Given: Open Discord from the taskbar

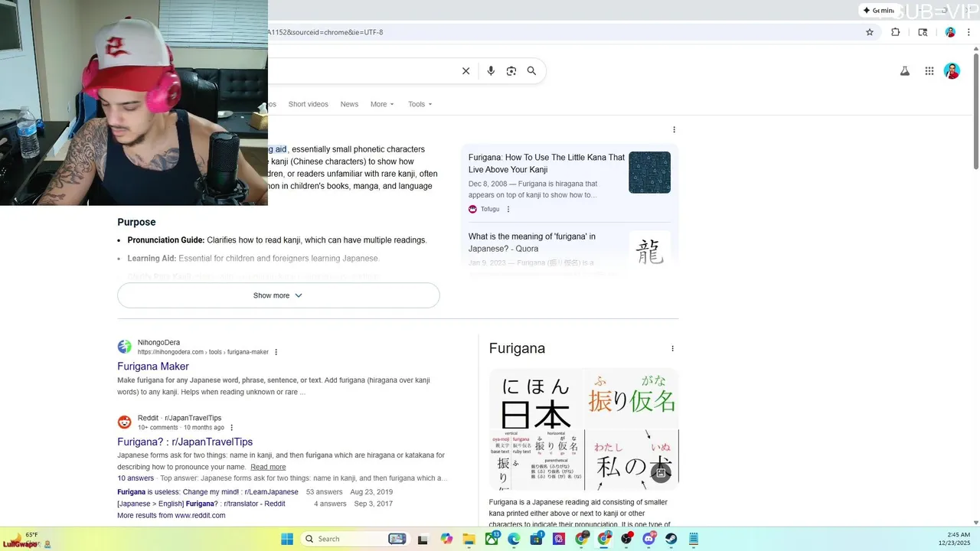Looking at the screenshot, I should [x=649, y=539].
